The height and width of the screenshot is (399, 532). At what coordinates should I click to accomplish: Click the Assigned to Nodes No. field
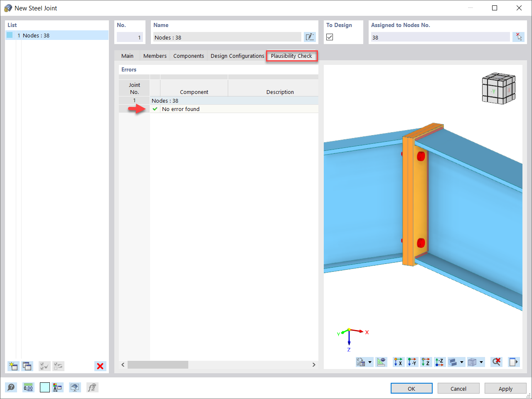[x=440, y=37]
